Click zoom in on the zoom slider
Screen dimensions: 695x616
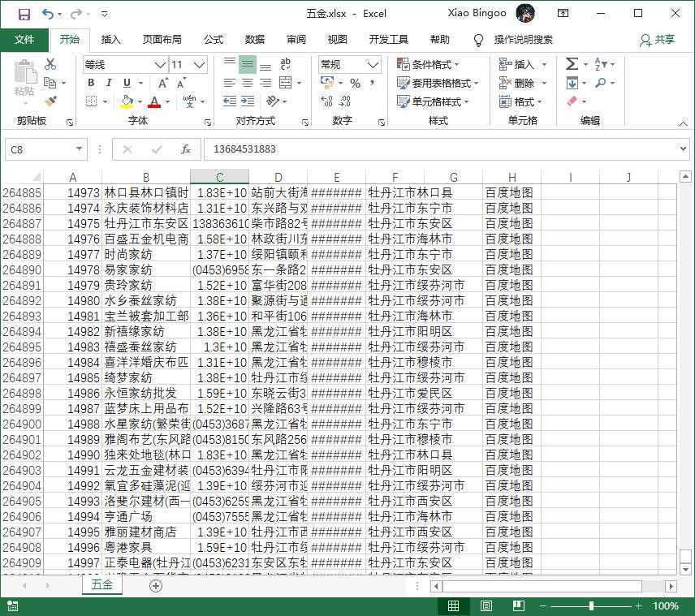pos(638,605)
